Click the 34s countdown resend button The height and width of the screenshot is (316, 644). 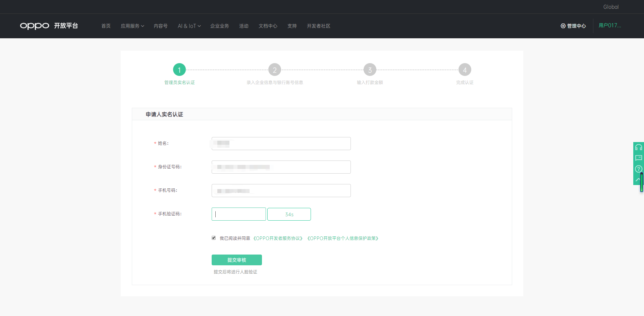[x=289, y=214]
